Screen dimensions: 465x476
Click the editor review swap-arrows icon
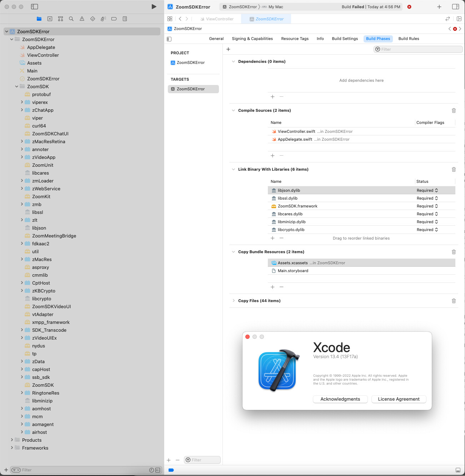(x=447, y=19)
